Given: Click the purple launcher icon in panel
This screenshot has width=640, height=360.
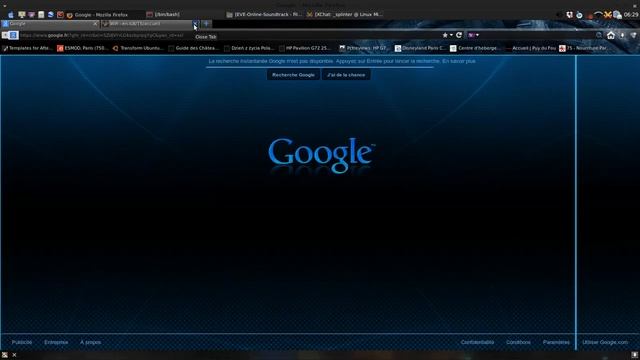Looking at the screenshot, I should click(x=31, y=15).
